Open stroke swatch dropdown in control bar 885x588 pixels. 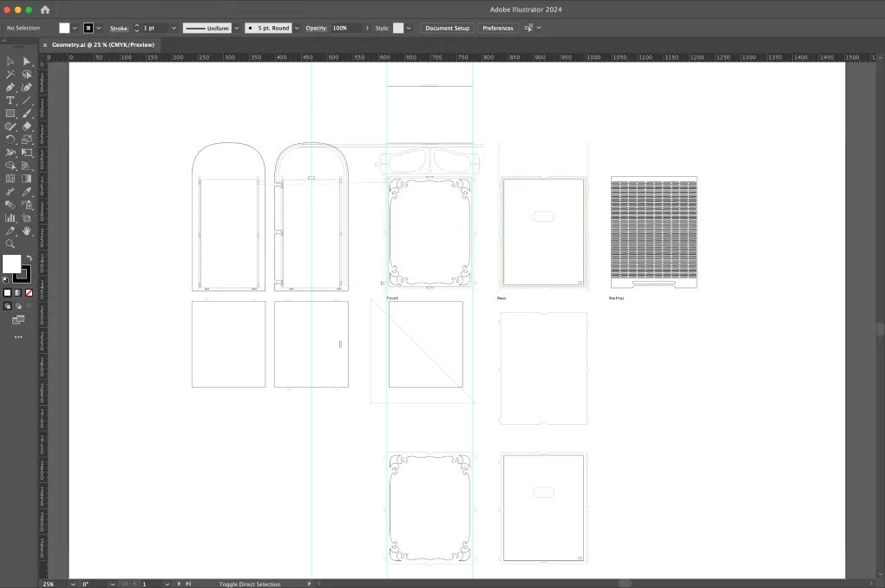pos(99,28)
